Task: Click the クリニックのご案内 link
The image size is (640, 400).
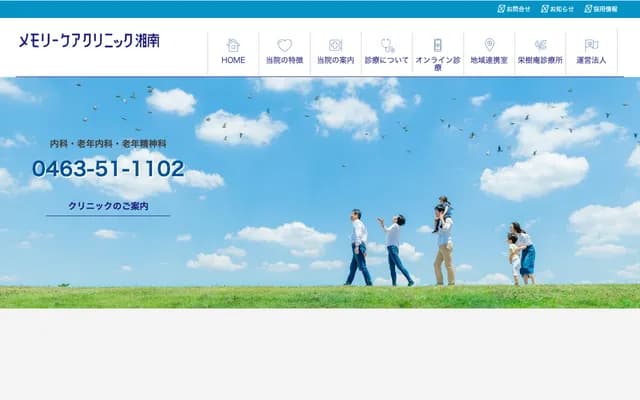Action: (108, 206)
